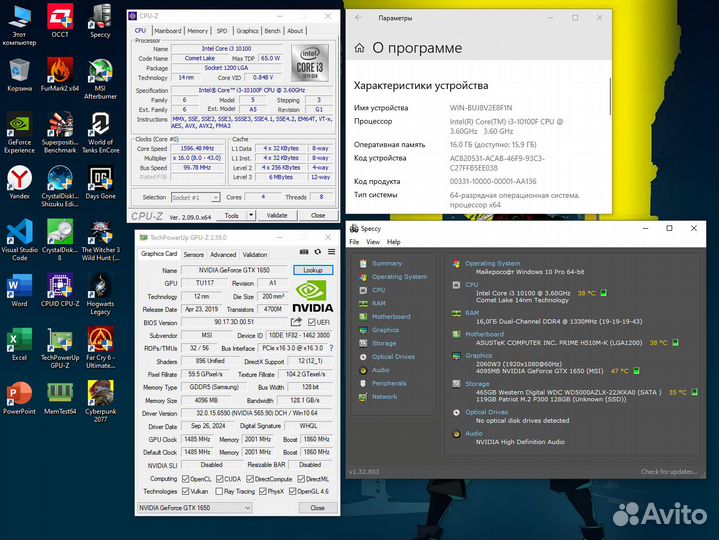719x540 pixels.
Task: Open Excel desktop shortcut
Action: pos(19,344)
